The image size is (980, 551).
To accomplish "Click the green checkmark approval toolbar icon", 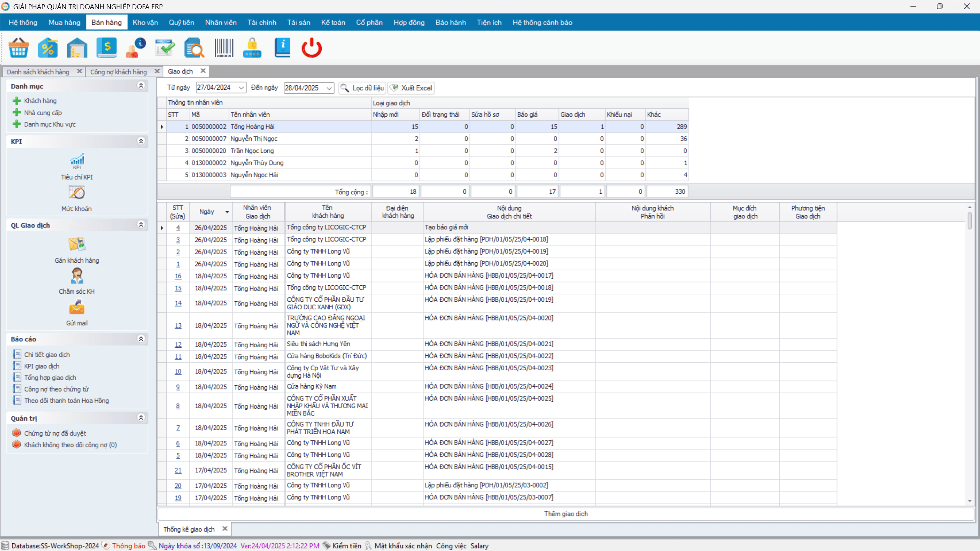I will [x=165, y=48].
